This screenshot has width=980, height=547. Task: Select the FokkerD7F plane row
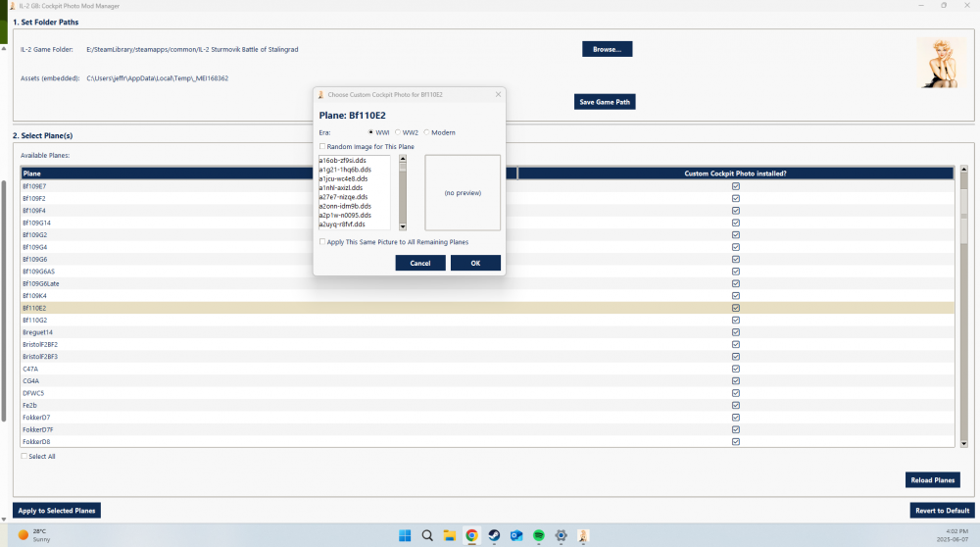(x=487, y=429)
